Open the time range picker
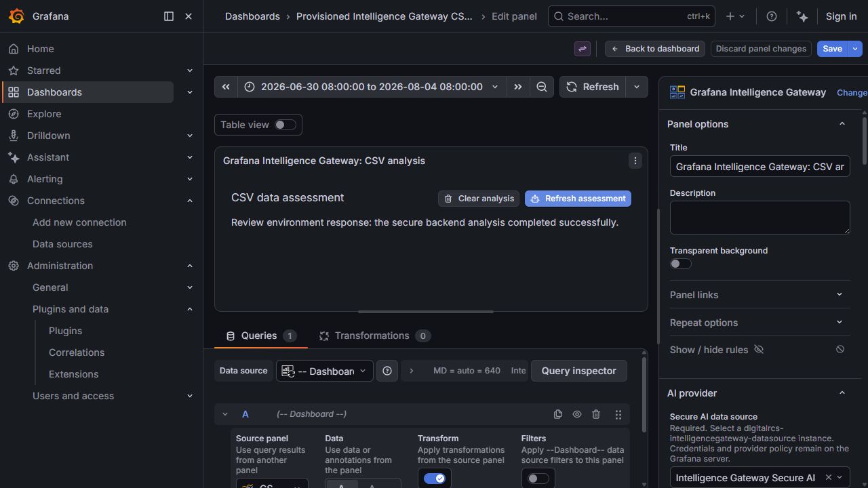The image size is (868, 488). pyautogui.click(x=372, y=87)
